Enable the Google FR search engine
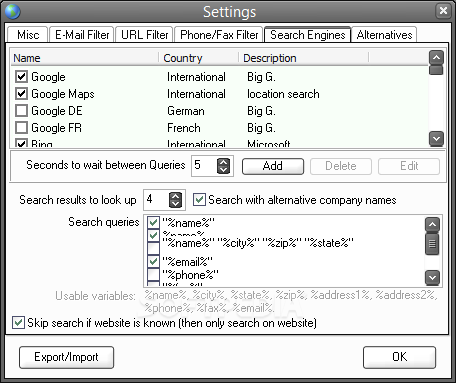Screen dimensions: 456x383 [x=21, y=128]
